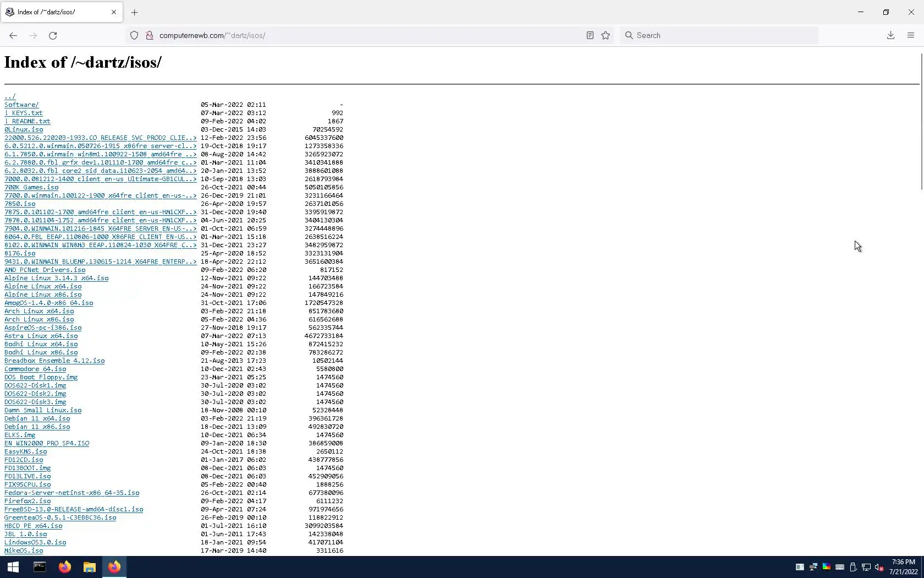Toggle reader view icon
The height and width of the screenshot is (578, 924).
coord(590,35)
